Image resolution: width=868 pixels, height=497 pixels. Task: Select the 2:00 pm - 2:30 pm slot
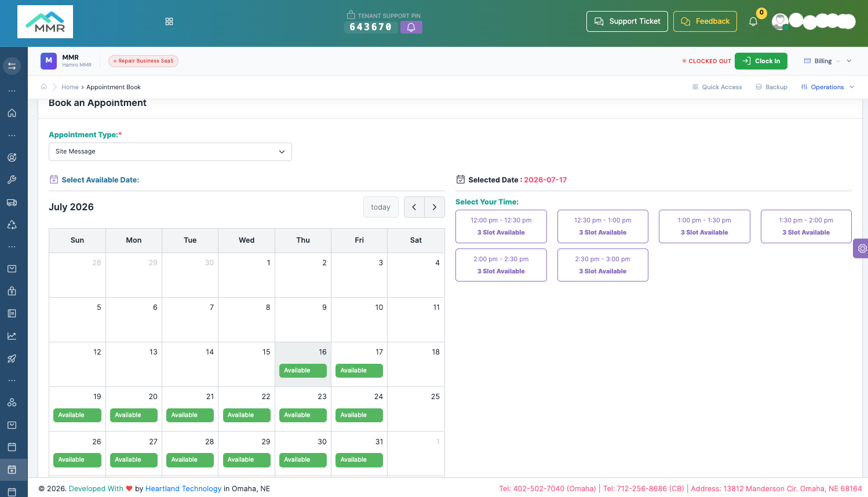(501, 265)
